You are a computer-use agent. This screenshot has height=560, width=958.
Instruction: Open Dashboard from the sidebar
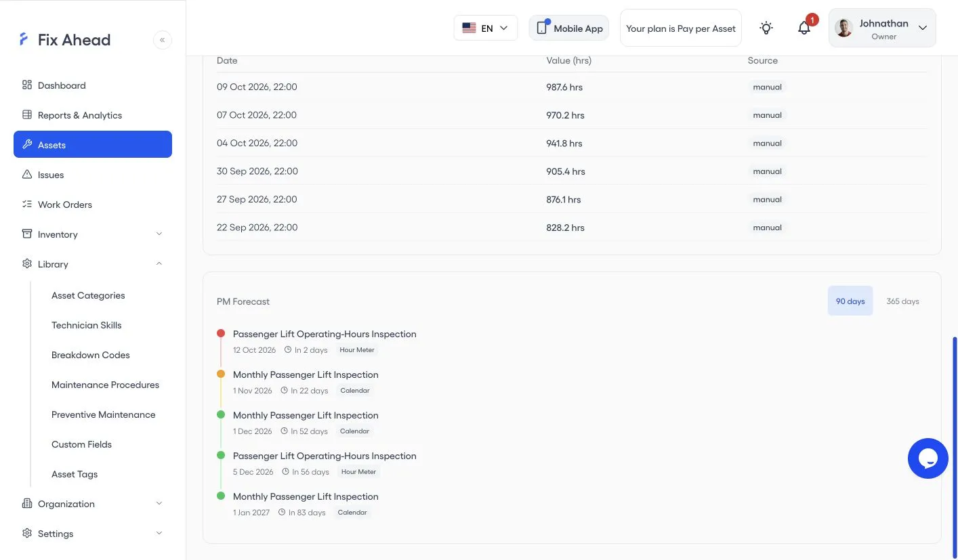point(93,85)
